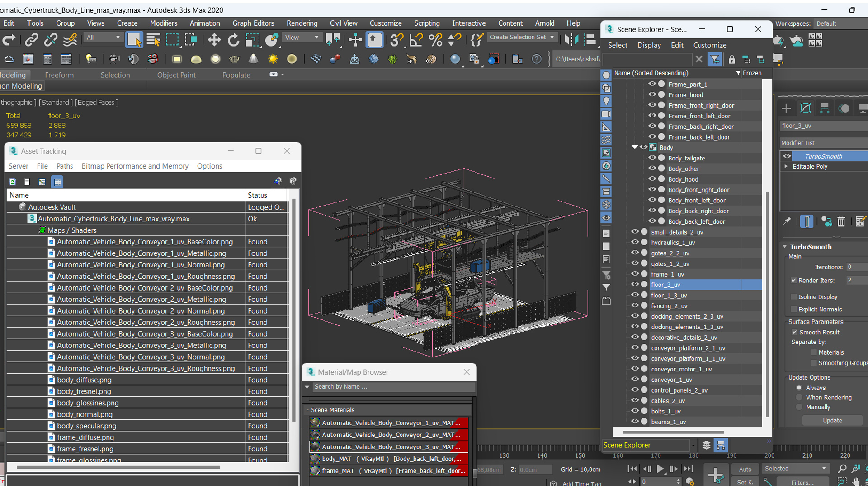The height and width of the screenshot is (488, 868).
Task: Click the Unlink Selection icon
Action: (51, 40)
